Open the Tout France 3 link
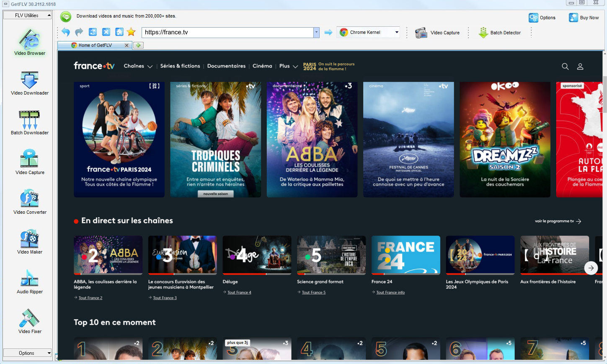The height and width of the screenshot is (364, 607). [165, 298]
